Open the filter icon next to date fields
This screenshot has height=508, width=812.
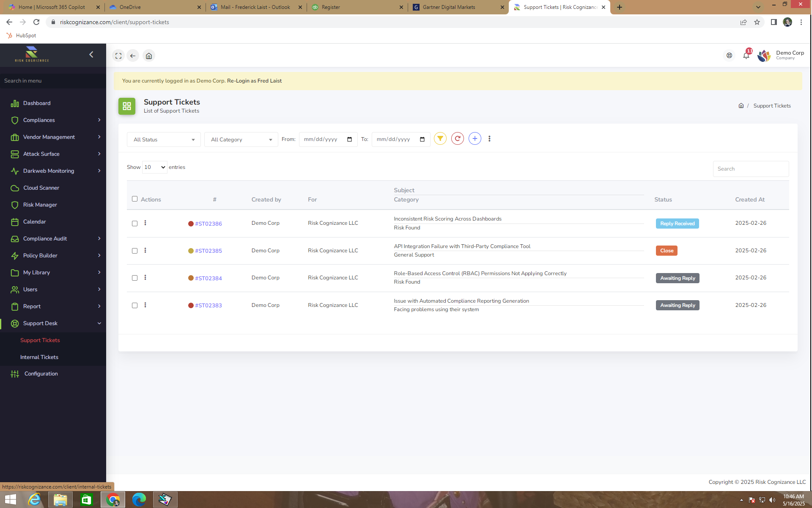440,138
